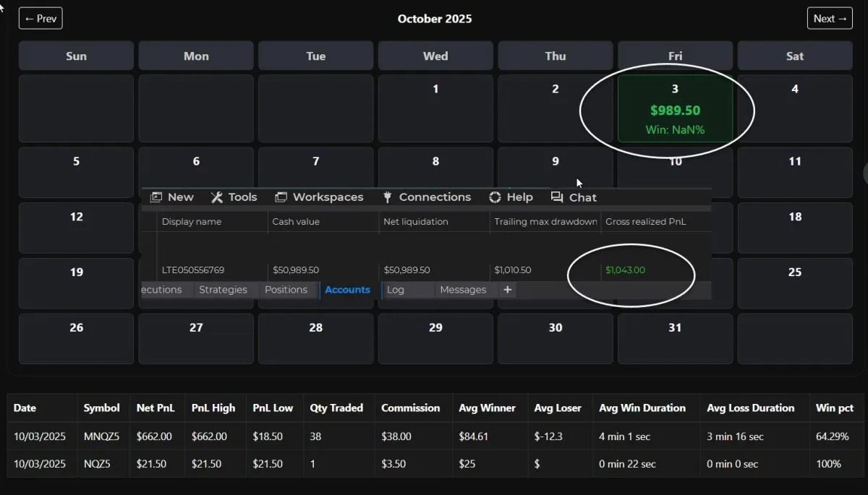
Task: Select calendar day 6
Action: pyautogui.click(x=196, y=168)
